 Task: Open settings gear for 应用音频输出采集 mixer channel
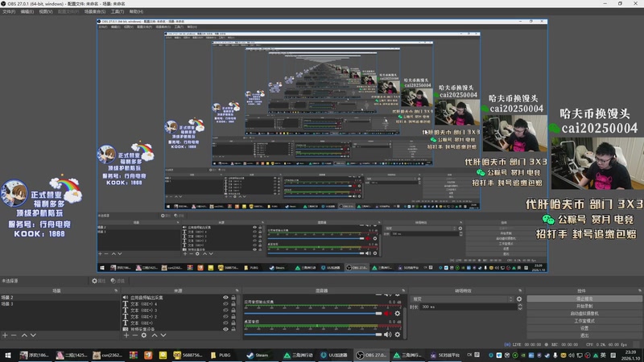point(397,314)
